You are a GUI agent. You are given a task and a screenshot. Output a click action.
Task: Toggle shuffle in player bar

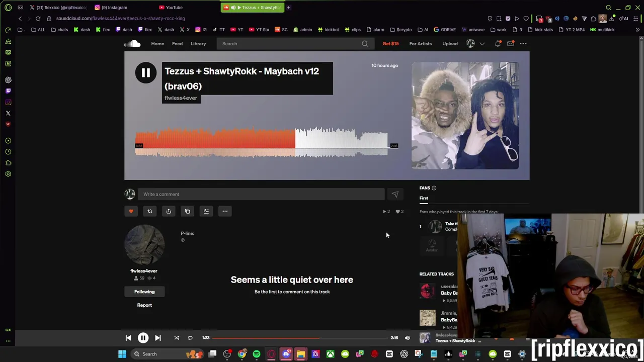pyautogui.click(x=177, y=338)
